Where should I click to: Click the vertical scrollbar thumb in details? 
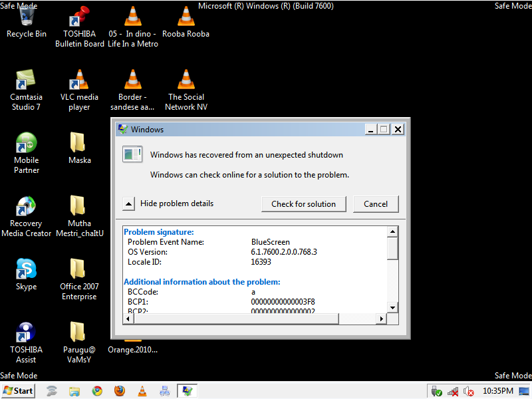(x=392, y=249)
